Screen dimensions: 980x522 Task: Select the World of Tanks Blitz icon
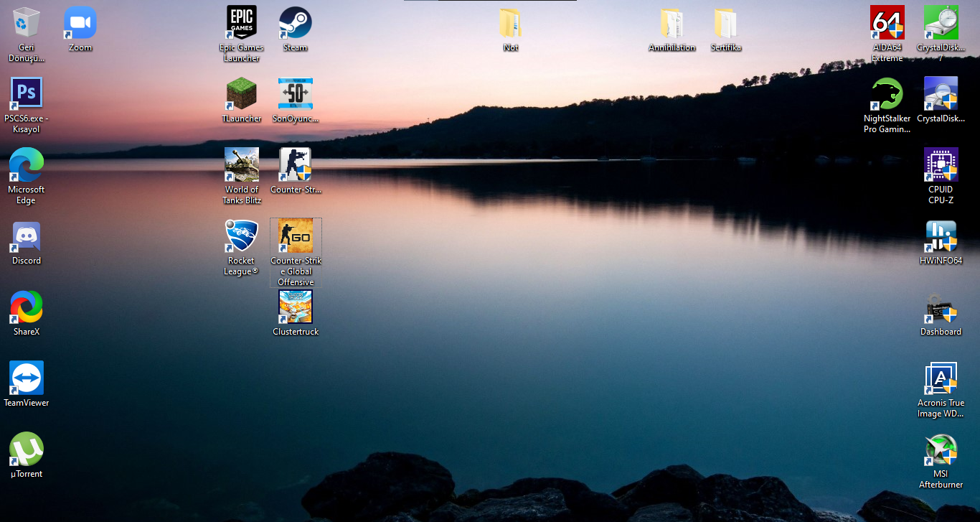click(242, 165)
